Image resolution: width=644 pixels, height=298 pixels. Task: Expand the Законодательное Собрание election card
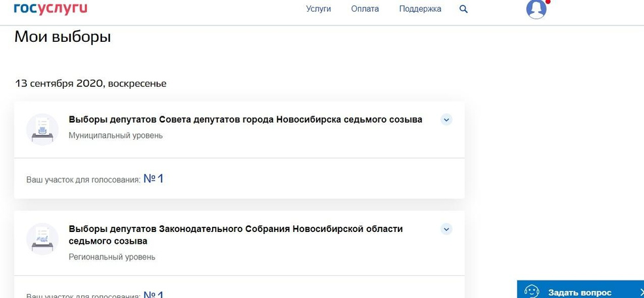[x=446, y=229]
